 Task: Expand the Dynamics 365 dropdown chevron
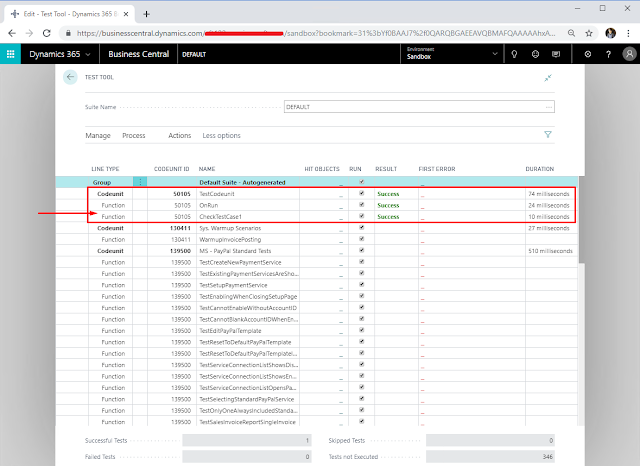[87, 54]
